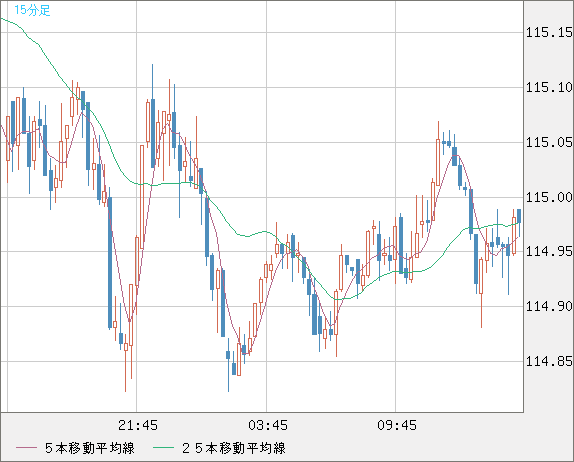
Task: Click the 115.10 price axis label
Action: pos(549,87)
